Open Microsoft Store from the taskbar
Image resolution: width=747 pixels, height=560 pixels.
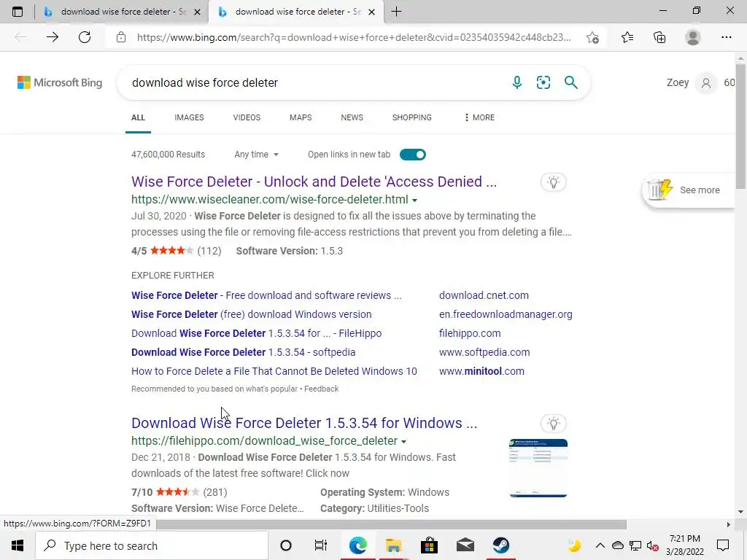(x=429, y=545)
